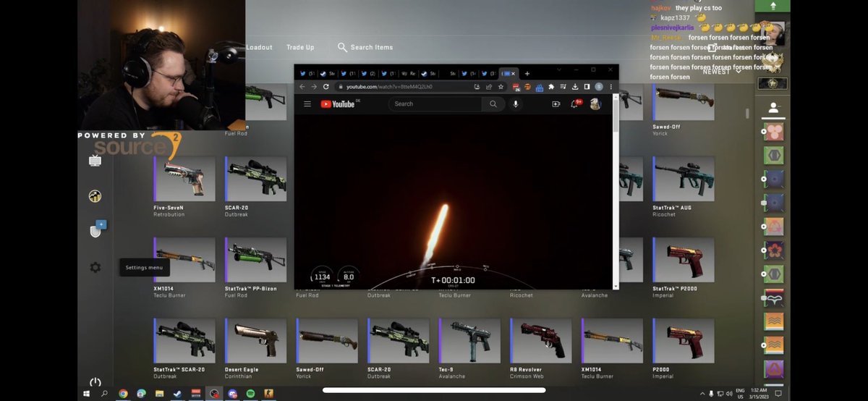
Task: Open Google Chrome from the taskbar
Action: (123, 394)
